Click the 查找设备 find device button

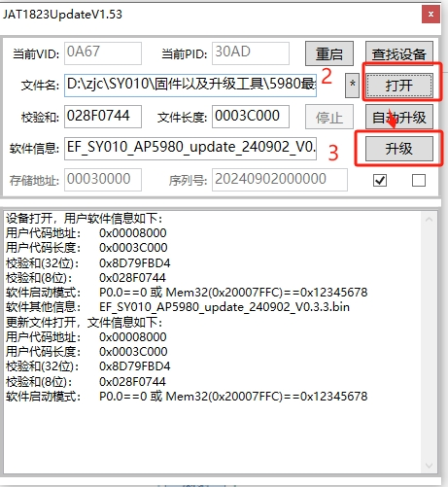pos(399,53)
